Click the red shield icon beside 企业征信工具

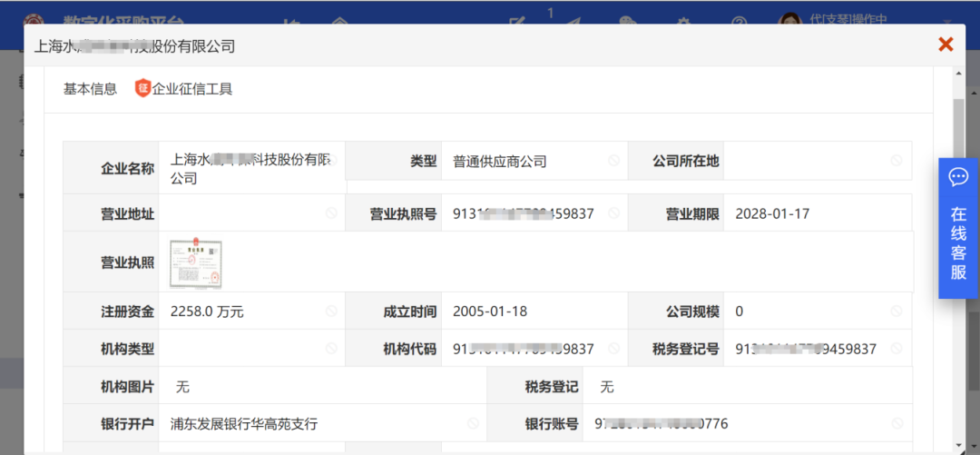(142, 88)
